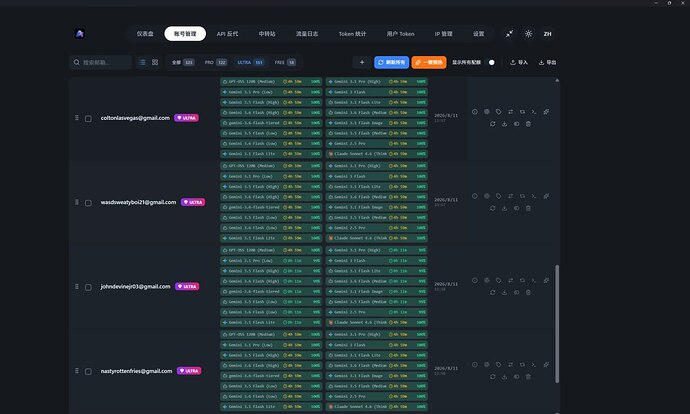Click the app logo in the header

point(80,34)
